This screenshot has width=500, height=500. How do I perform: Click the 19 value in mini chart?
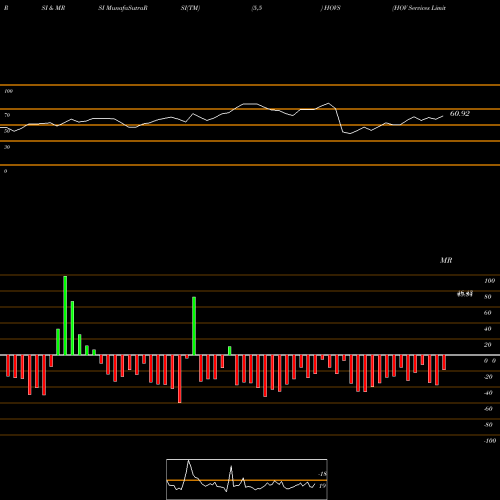click(322, 486)
